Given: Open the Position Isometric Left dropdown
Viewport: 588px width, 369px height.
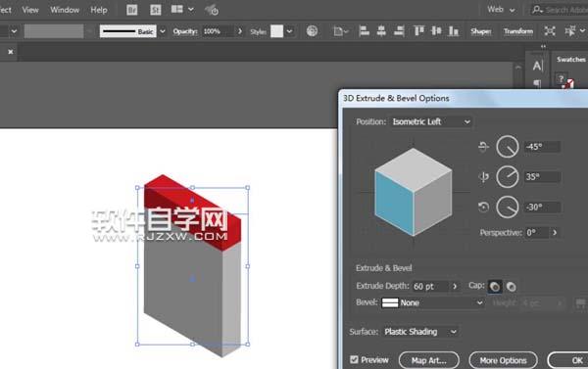Looking at the screenshot, I should click(x=430, y=121).
